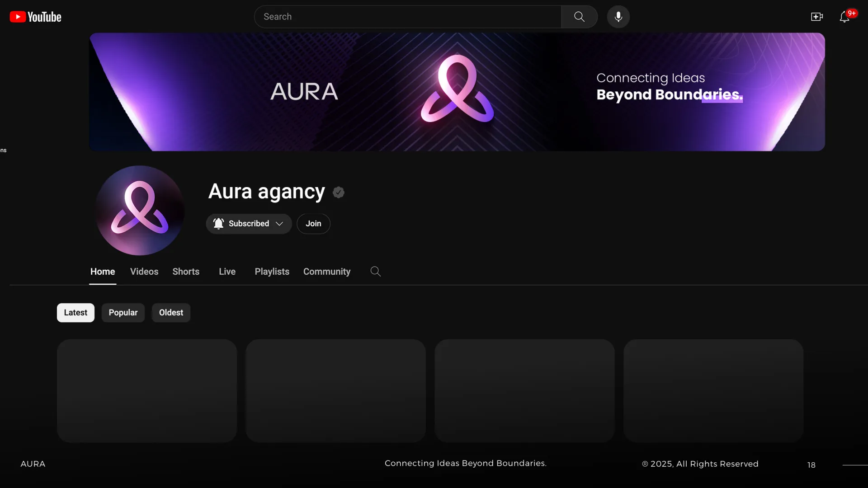This screenshot has height=488, width=868.
Task: Open the channel search magnifier icon
Action: point(375,271)
